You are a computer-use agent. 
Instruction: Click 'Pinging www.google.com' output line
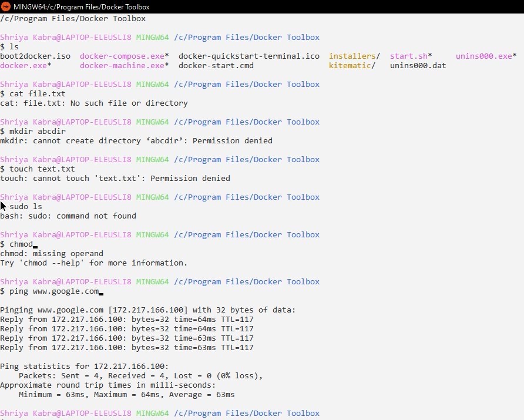147,310
